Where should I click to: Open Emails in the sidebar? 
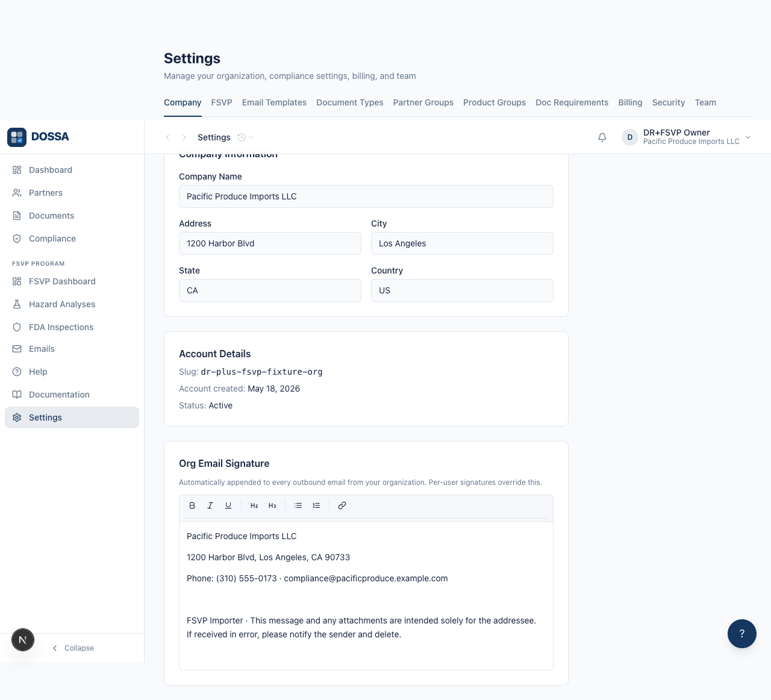coord(72,349)
